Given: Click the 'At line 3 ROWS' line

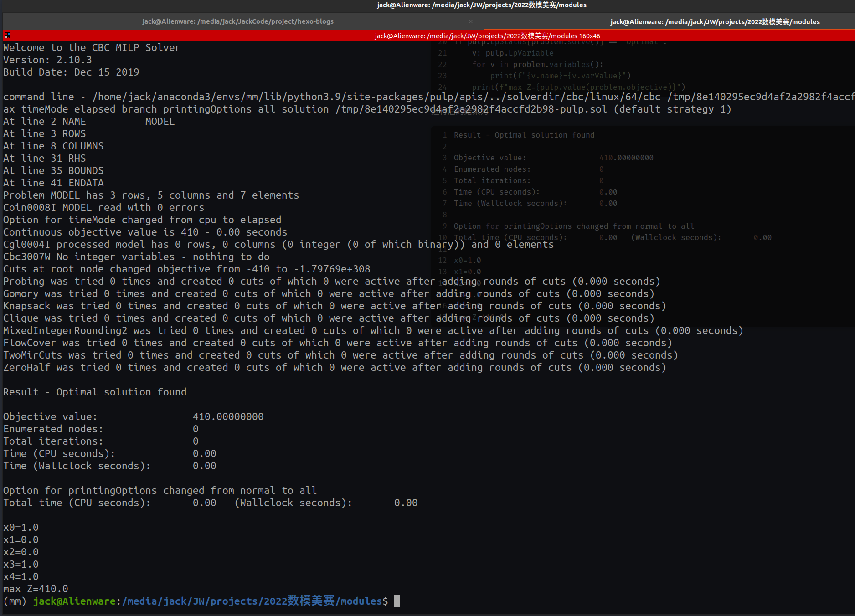Looking at the screenshot, I should [45, 134].
